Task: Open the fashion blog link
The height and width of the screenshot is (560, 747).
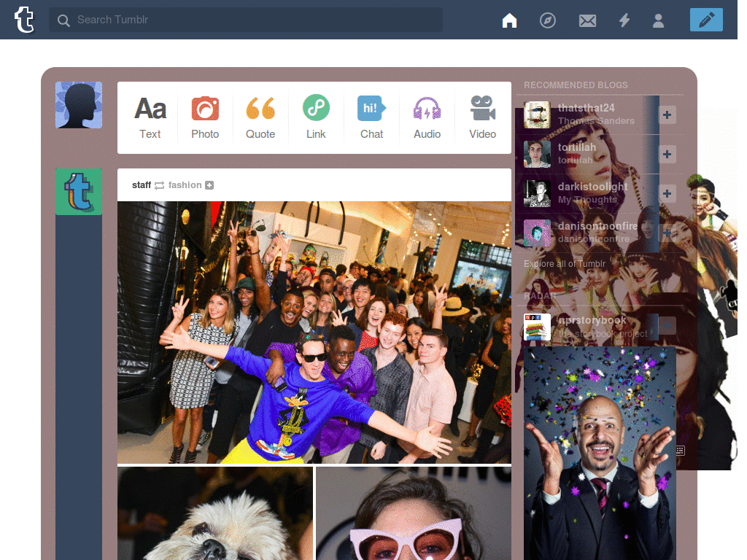Action: click(185, 184)
